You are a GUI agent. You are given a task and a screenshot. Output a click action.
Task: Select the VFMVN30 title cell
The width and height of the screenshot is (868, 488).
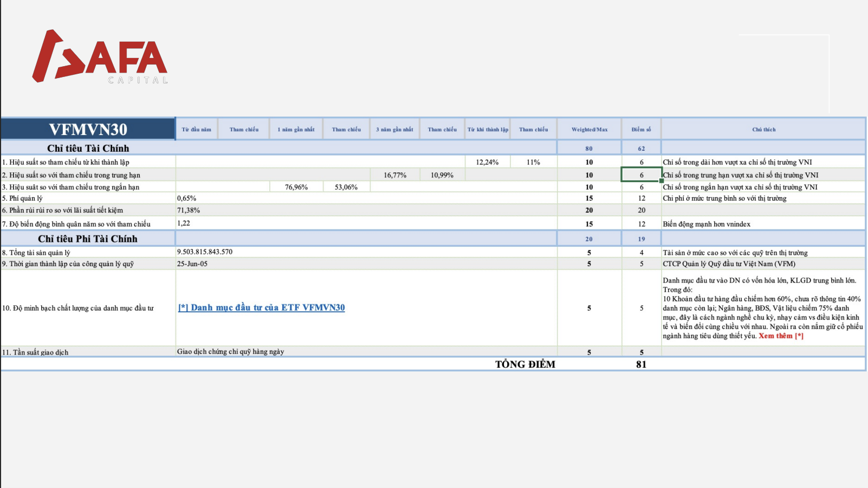pyautogui.click(x=88, y=129)
